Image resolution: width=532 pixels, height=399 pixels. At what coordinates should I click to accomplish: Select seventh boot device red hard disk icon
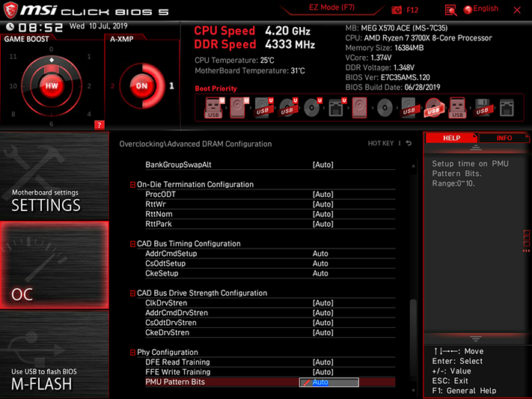click(360, 108)
